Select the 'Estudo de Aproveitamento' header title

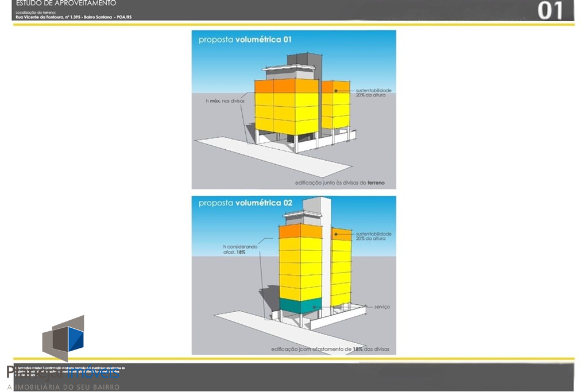pyautogui.click(x=66, y=3)
